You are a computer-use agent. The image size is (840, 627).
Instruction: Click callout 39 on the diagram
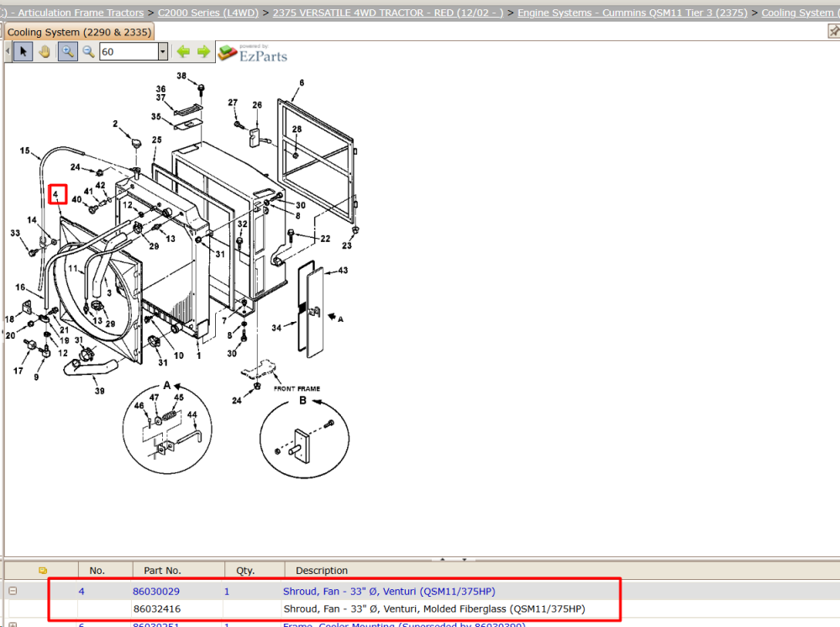(x=100, y=391)
